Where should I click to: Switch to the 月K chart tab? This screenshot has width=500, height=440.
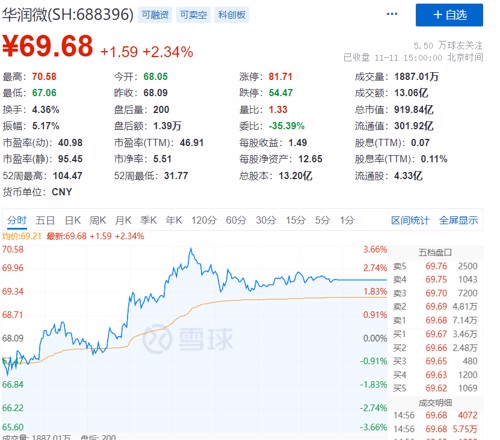[x=123, y=220]
